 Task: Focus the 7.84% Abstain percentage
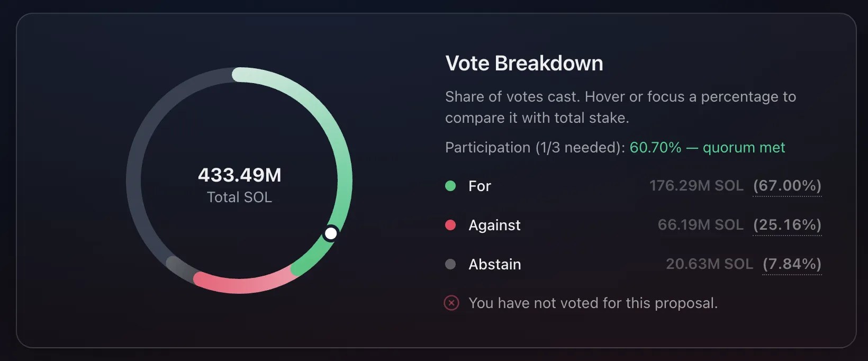(792, 264)
